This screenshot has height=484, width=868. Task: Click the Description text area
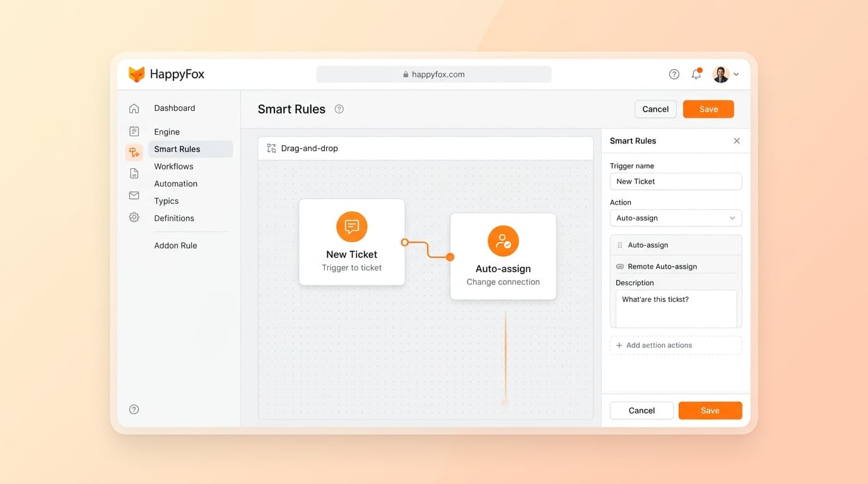pyautogui.click(x=676, y=309)
